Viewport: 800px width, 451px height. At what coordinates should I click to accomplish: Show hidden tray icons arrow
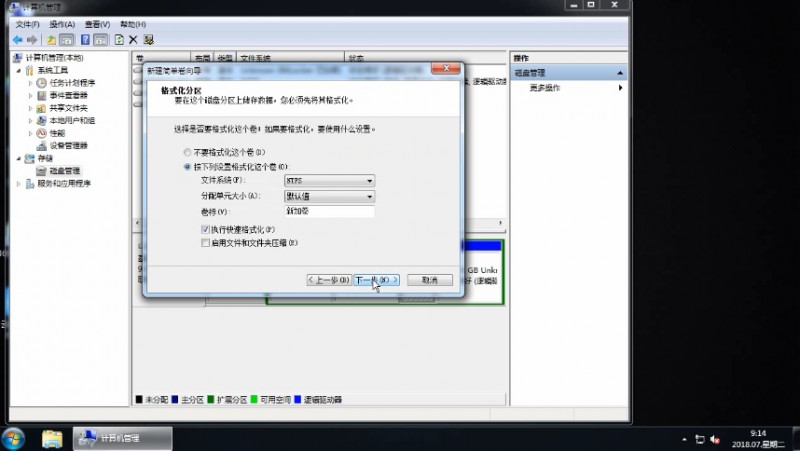pyautogui.click(x=684, y=439)
